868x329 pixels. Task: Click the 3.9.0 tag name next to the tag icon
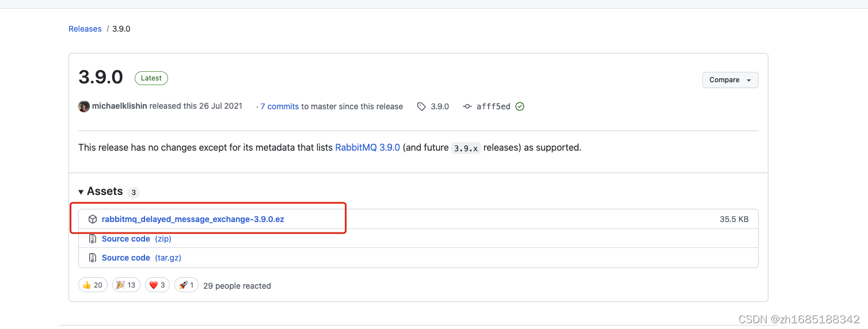440,106
